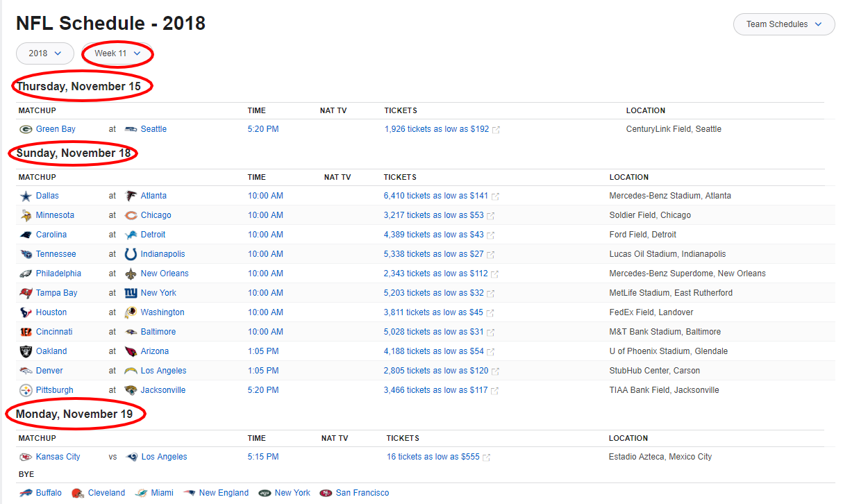Open 3,217 tickets as low as $53
The width and height of the screenshot is (843, 504).
coord(434,215)
